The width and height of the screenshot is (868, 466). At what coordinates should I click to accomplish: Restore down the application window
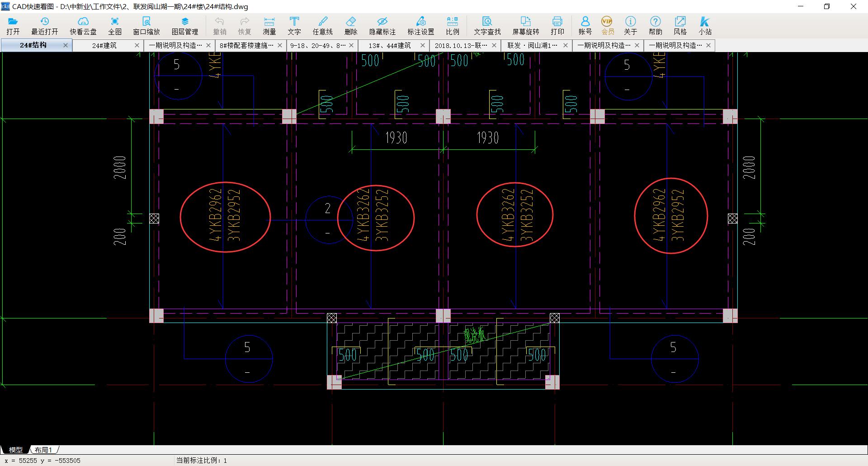click(827, 7)
